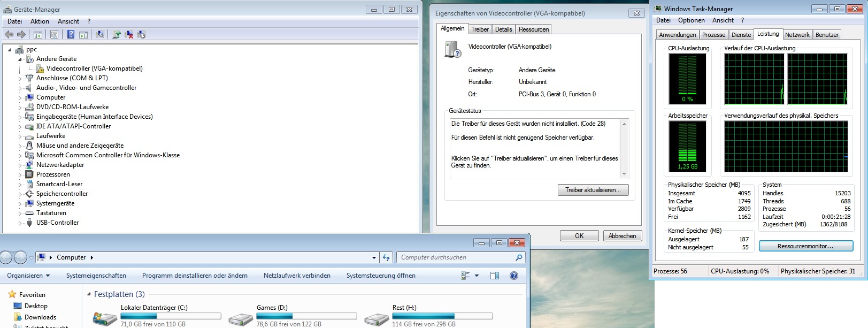
Task: Collapse the ppc root node
Action: [10, 49]
